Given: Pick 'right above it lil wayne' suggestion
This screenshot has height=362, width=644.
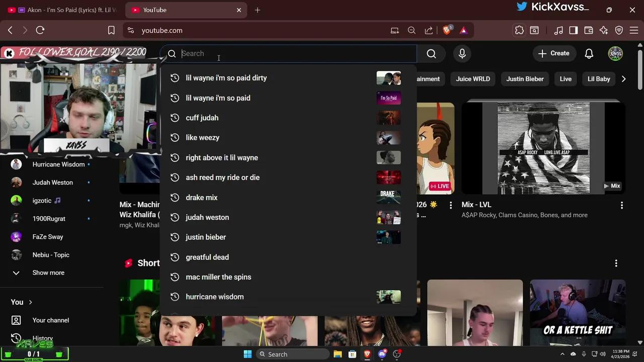Looking at the screenshot, I should pyautogui.click(x=288, y=157).
